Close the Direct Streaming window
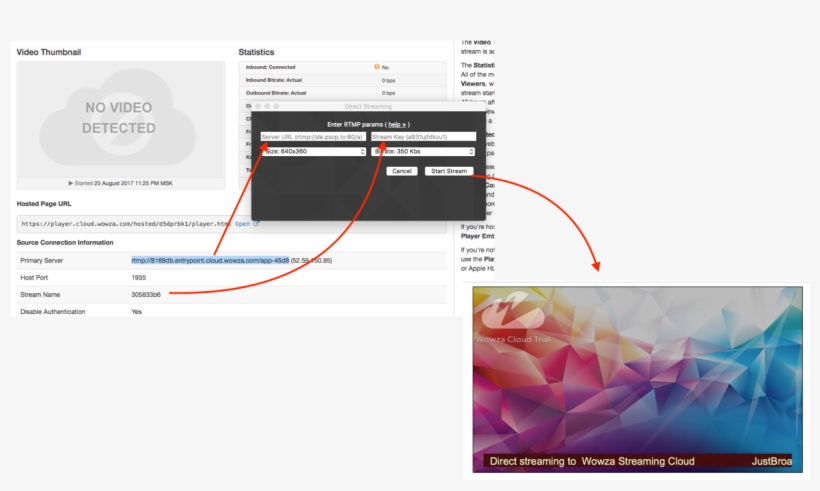The image size is (820, 491). tap(258, 106)
